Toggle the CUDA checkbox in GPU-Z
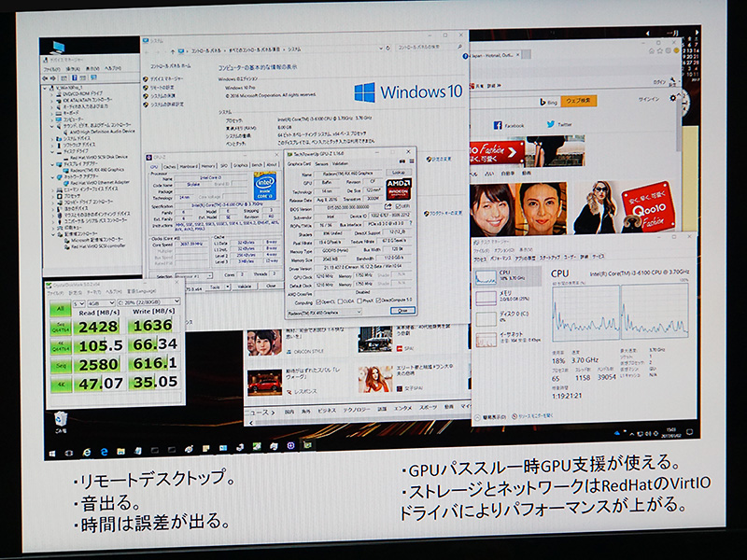This screenshot has width=747, height=560. pyautogui.click(x=340, y=301)
